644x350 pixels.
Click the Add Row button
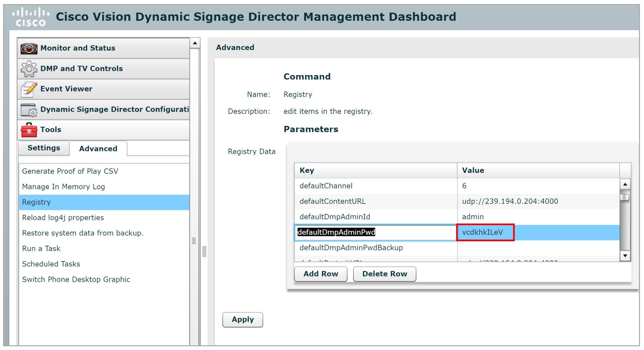(321, 274)
